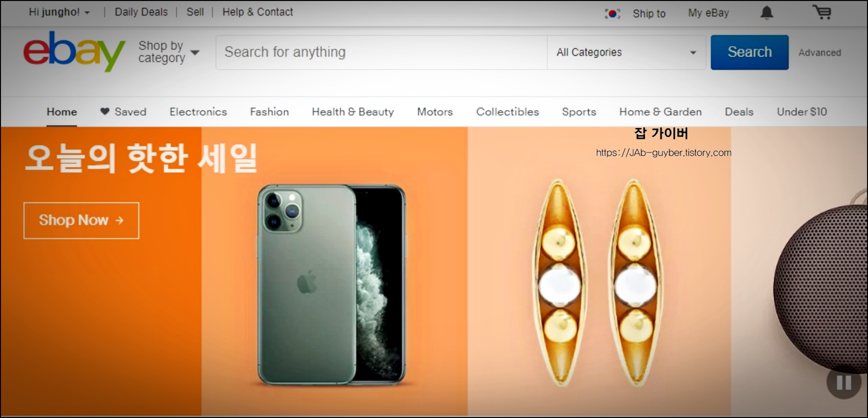Open the Advanced search link
868x418 pixels.
[x=819, y=53]
